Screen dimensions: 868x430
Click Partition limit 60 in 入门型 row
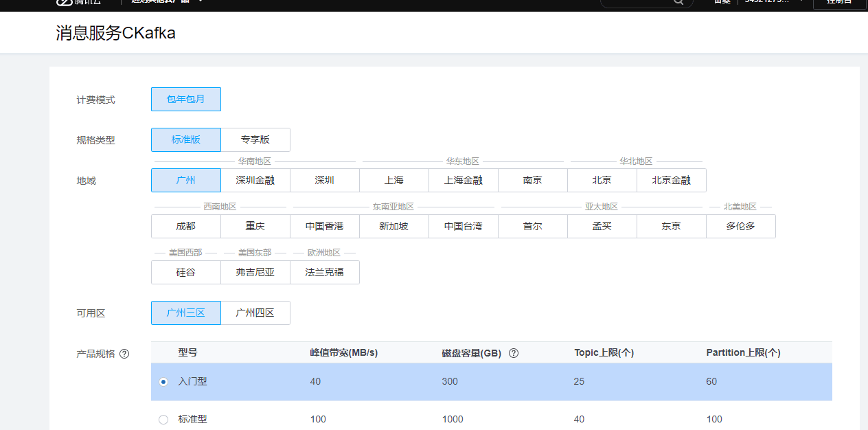(711, 381)
